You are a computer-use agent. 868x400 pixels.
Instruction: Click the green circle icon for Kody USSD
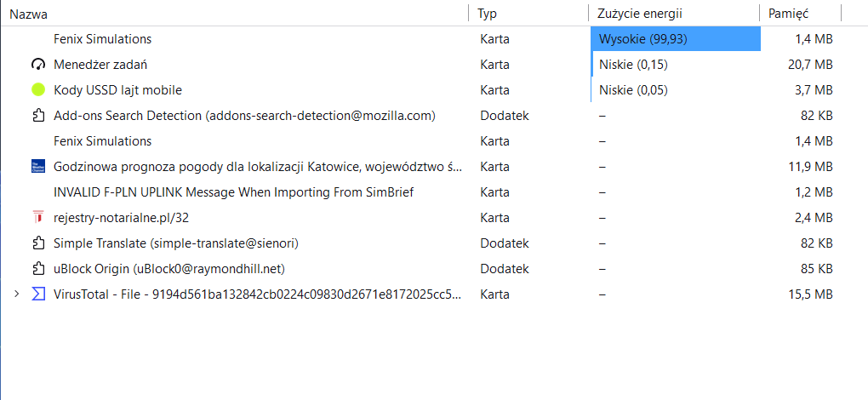(x=38, y=89)
